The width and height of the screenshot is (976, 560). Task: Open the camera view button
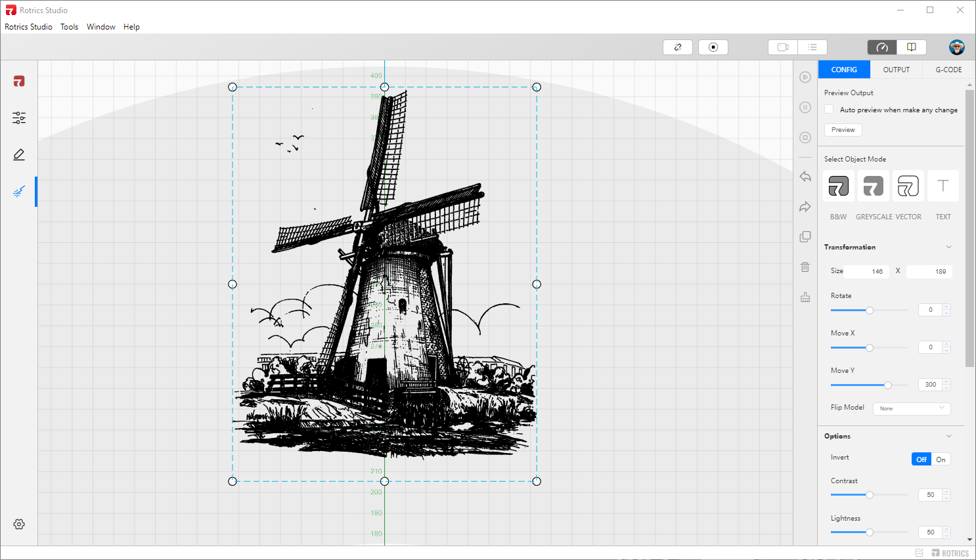tap(783, 47)
